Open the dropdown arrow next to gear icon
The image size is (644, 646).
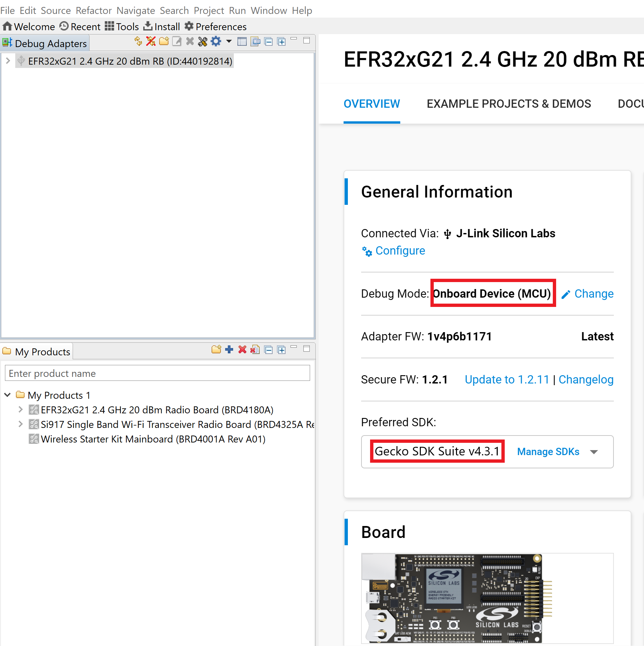(229, 41)
